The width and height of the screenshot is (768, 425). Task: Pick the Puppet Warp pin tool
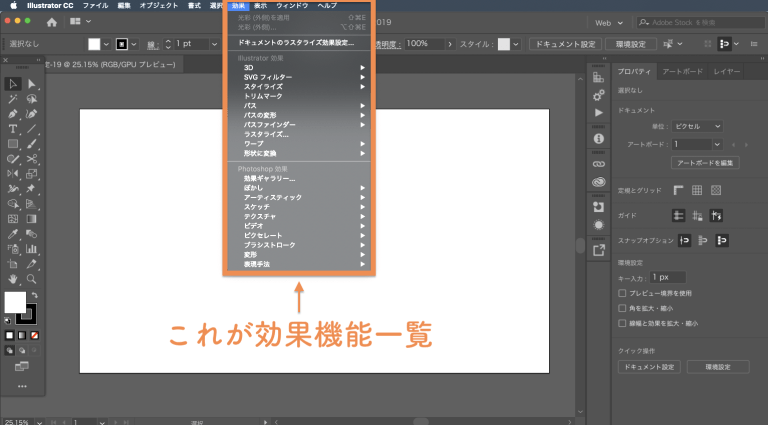click(31, 189)
